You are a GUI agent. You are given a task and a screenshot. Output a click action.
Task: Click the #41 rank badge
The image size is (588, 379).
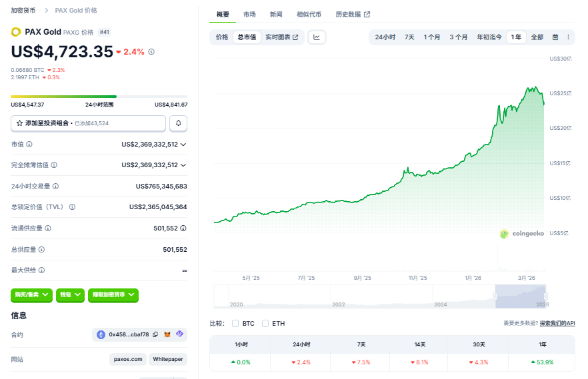[x=104, y=32]
